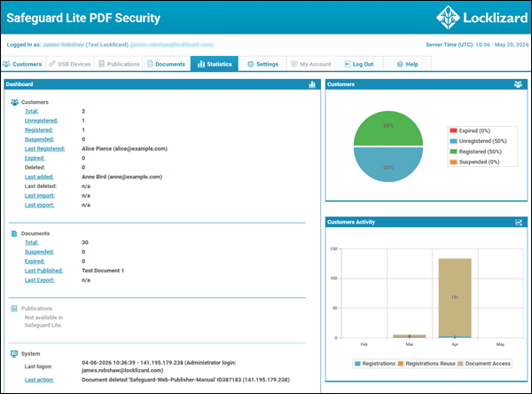The height and width of the screenshot is (394, 532).
Task: Click the Log Out tab
Action: point(359,64)
